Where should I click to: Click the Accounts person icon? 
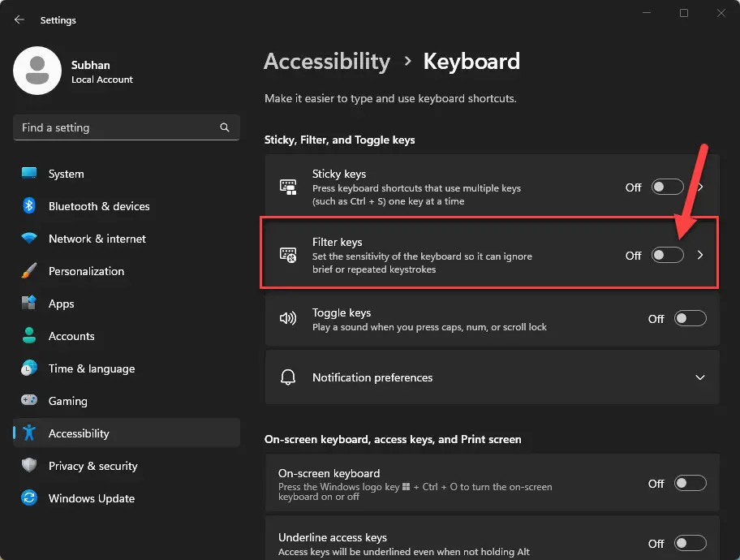29,336
